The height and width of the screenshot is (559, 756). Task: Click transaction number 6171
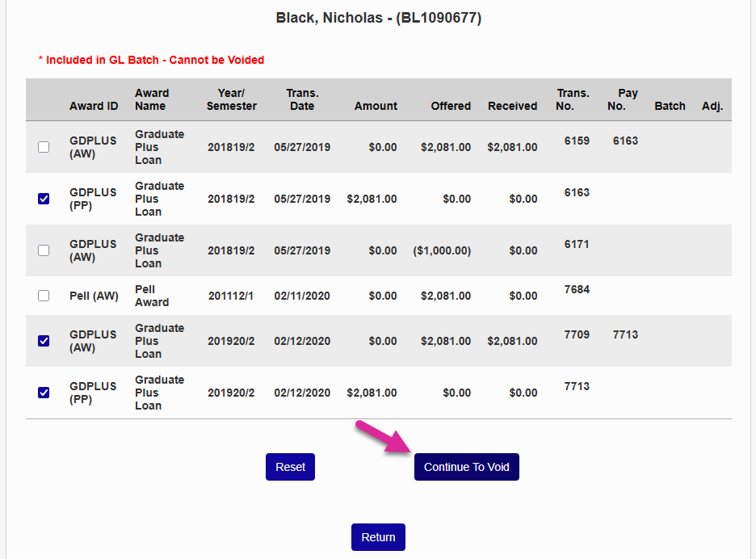[x=577, y=244]
